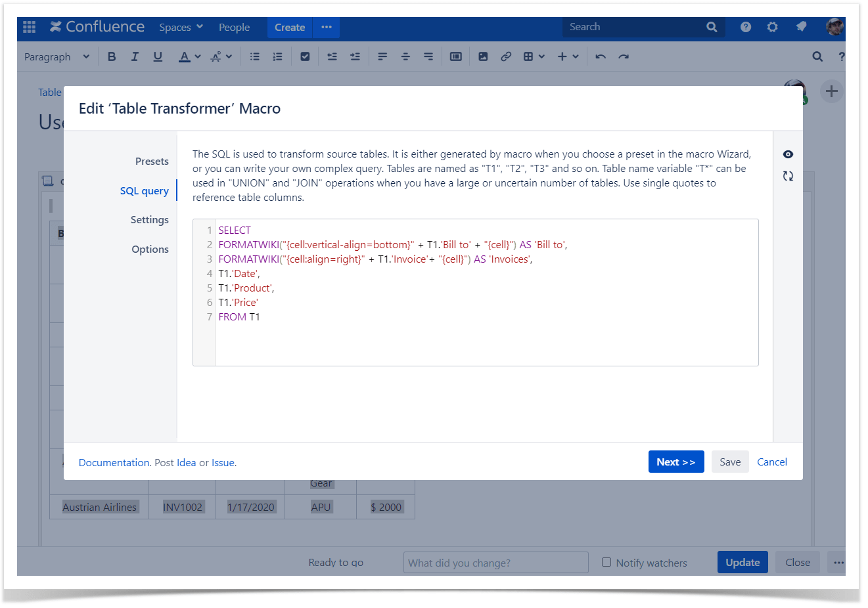This screenshot has width=868, height=608.
Task: Click the indent icon
Action: pos(355,56)
